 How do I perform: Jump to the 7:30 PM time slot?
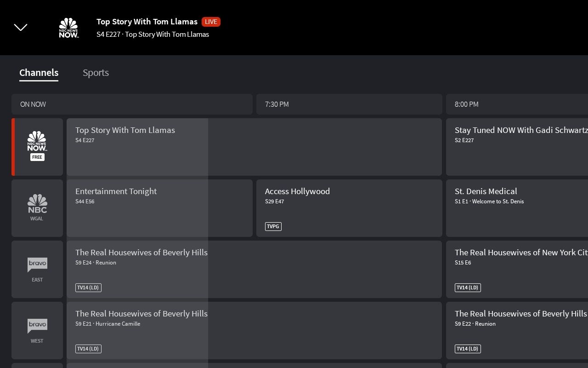coord(349,104)
